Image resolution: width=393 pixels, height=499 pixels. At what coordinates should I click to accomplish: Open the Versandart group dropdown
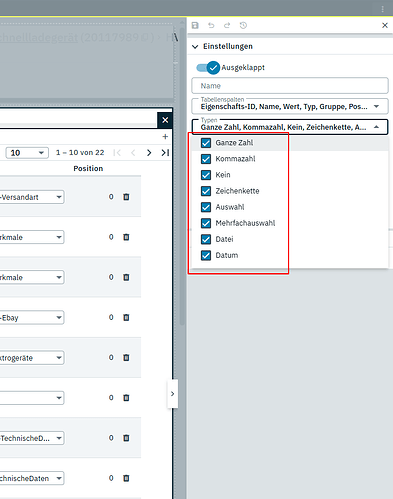click(32, 197)
